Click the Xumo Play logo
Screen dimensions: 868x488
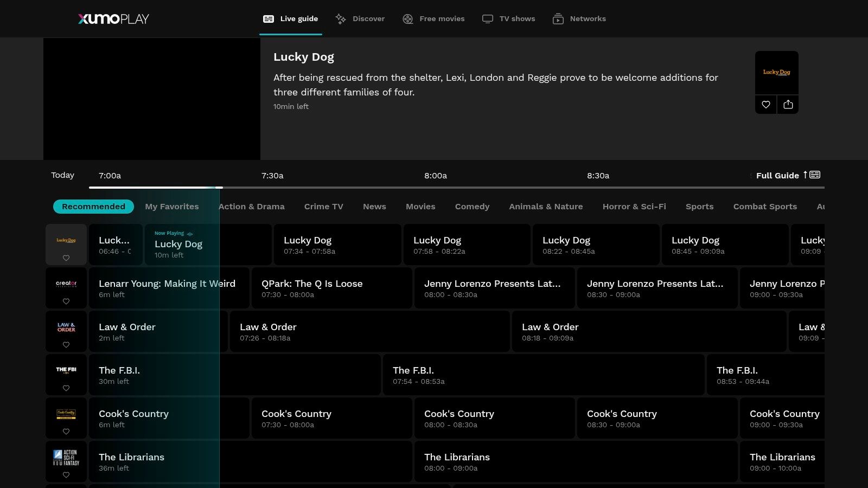(x=113, y=19)
